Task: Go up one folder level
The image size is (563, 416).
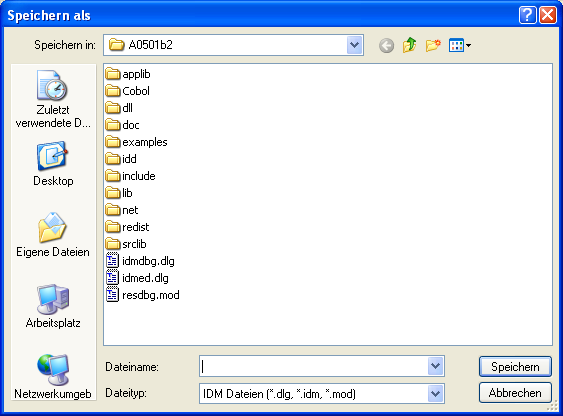Action: tap(409, 46)
